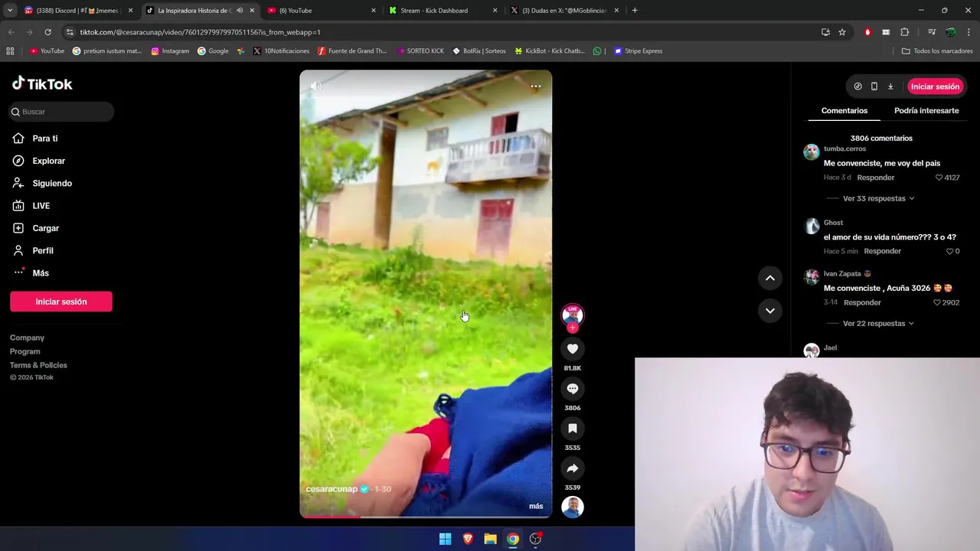The image size is (980, 551).
Task: Follow creator with red plus button
Action: [x=572, y=328]
